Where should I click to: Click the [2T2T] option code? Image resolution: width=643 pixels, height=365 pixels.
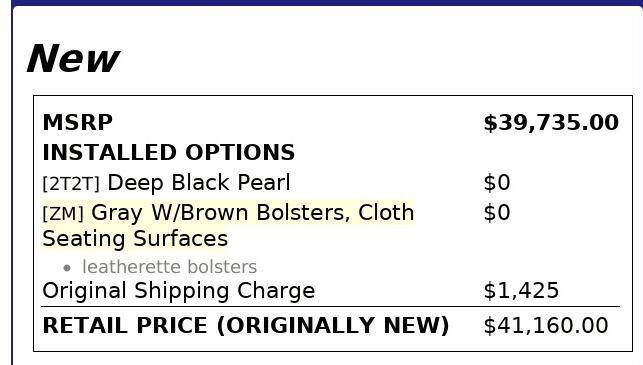tap(71, 183)
